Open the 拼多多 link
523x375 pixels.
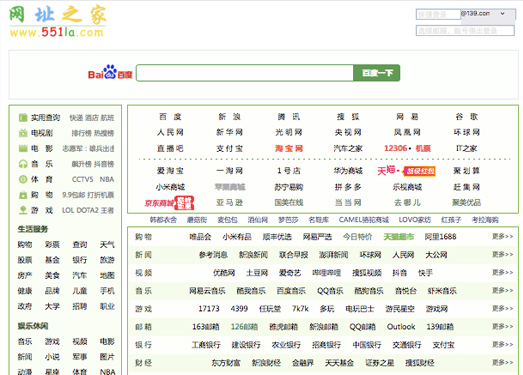coord(348,187)
